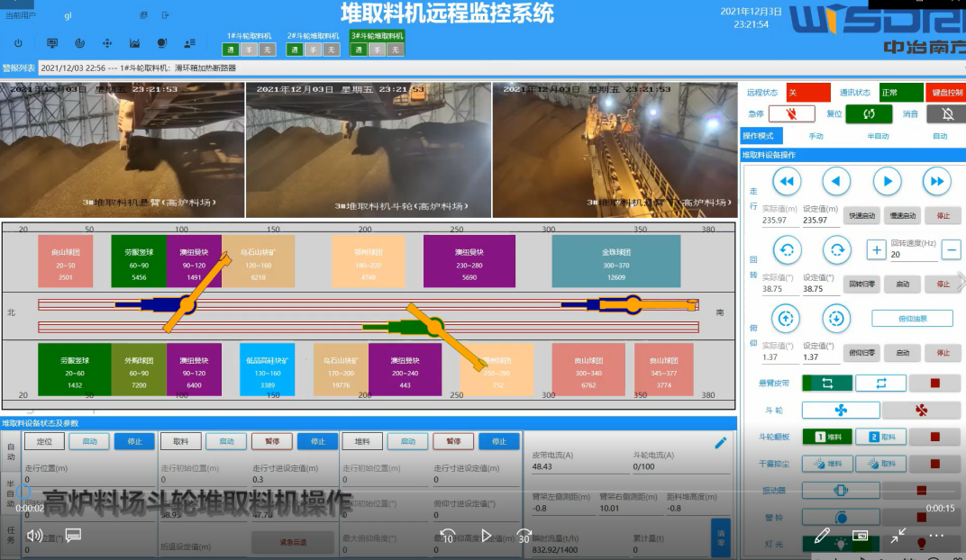Open the 3#堆取料机斗轮 camera feed
This screenshot has width=966, height=560.
[x=369, y=149]
